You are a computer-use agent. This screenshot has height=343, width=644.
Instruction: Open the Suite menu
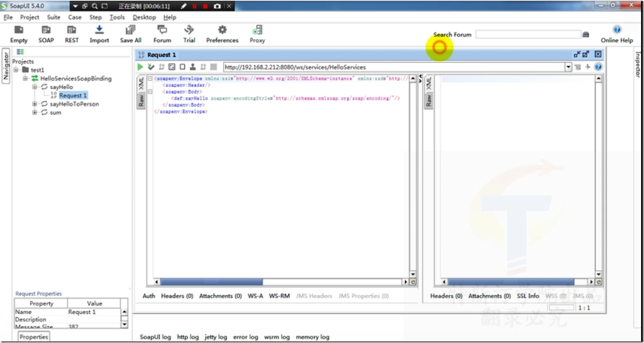pos(53,17)
